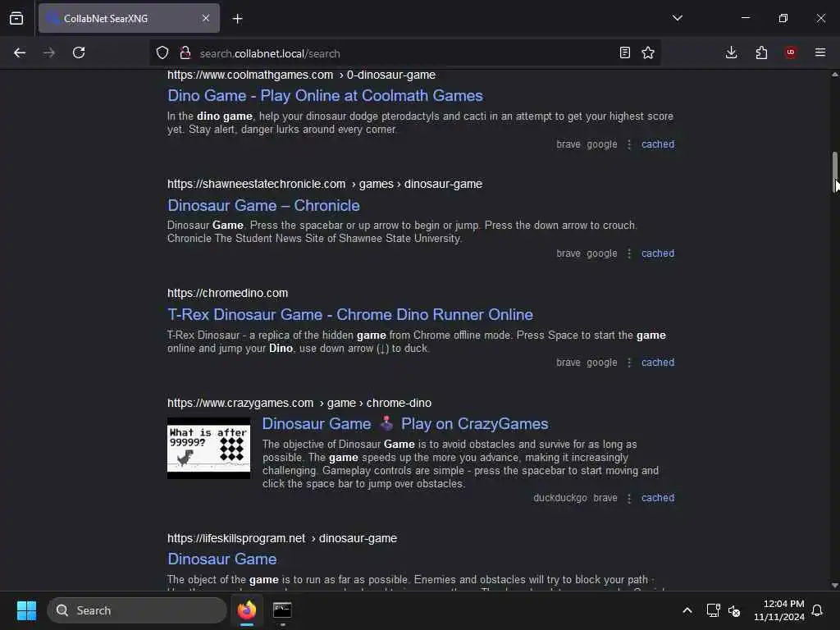Click cached link for CrazyGames result

658,498
